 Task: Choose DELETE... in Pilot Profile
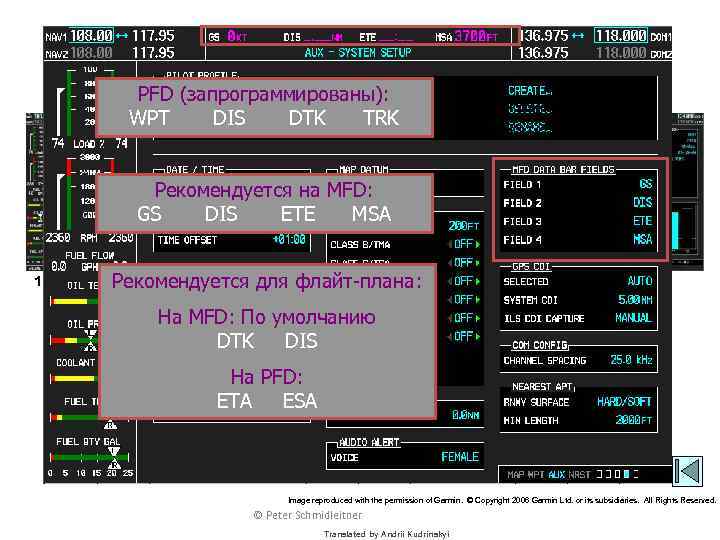(529, 109)
